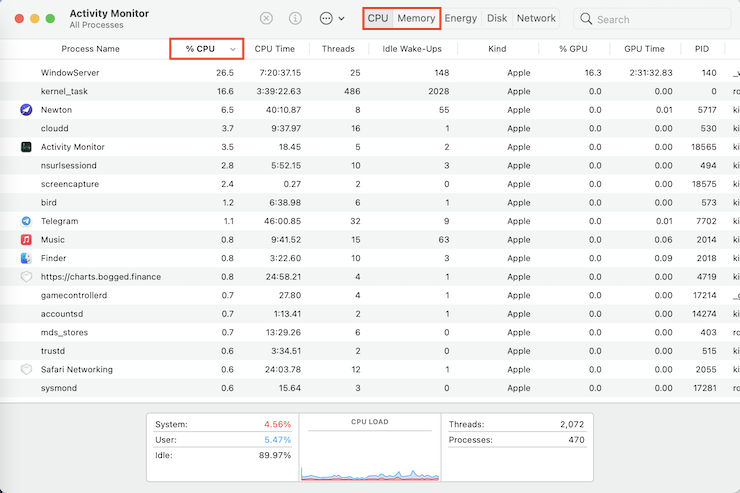Sort by % GPU column header
The image size is (740, 493).
pos(573,49)
